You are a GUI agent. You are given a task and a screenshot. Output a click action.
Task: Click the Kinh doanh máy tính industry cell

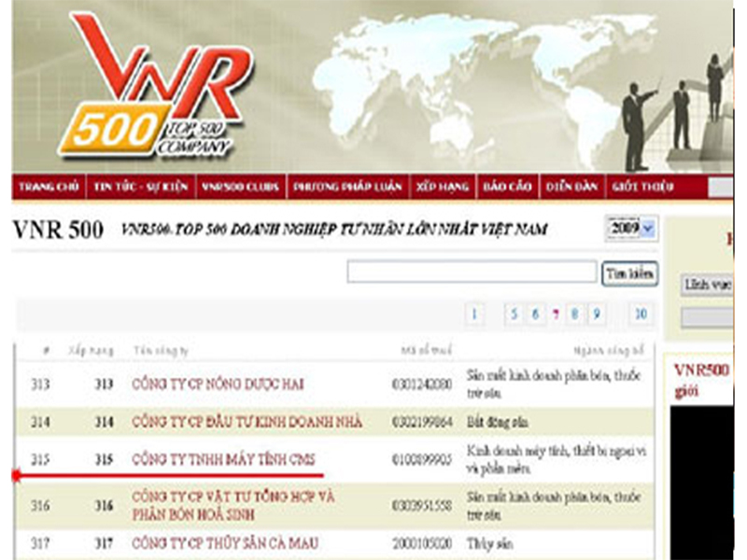click(556, 459)
